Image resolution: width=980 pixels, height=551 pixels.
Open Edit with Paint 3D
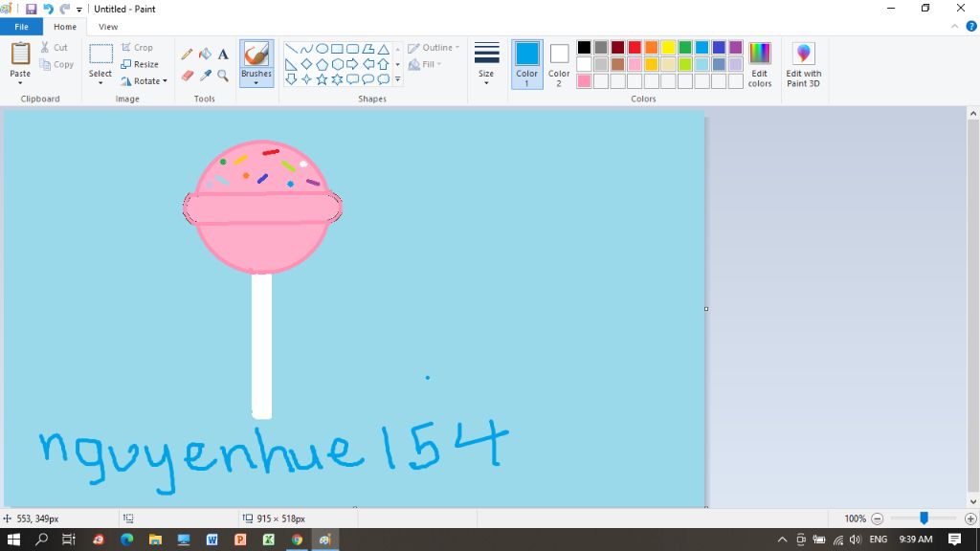coord(803,64)
